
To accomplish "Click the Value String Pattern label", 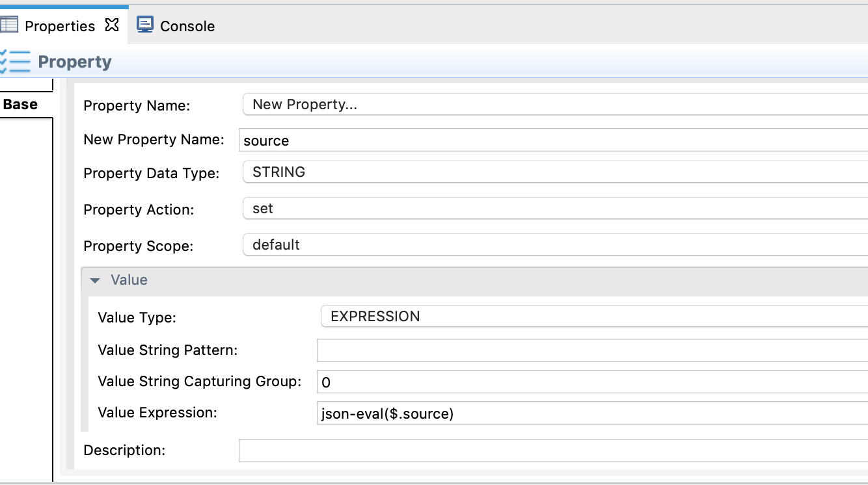I will pyautogui.click(x=167, y=350).
